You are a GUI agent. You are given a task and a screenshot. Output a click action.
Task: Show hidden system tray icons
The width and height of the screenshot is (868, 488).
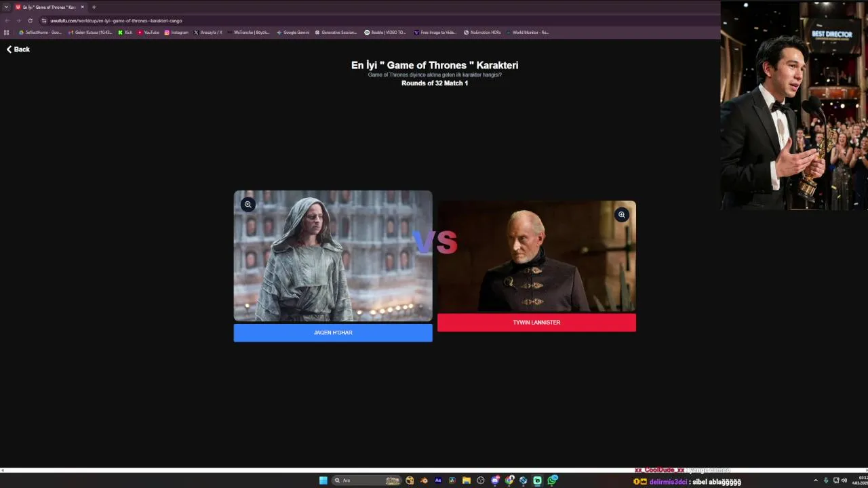[816, 481]
